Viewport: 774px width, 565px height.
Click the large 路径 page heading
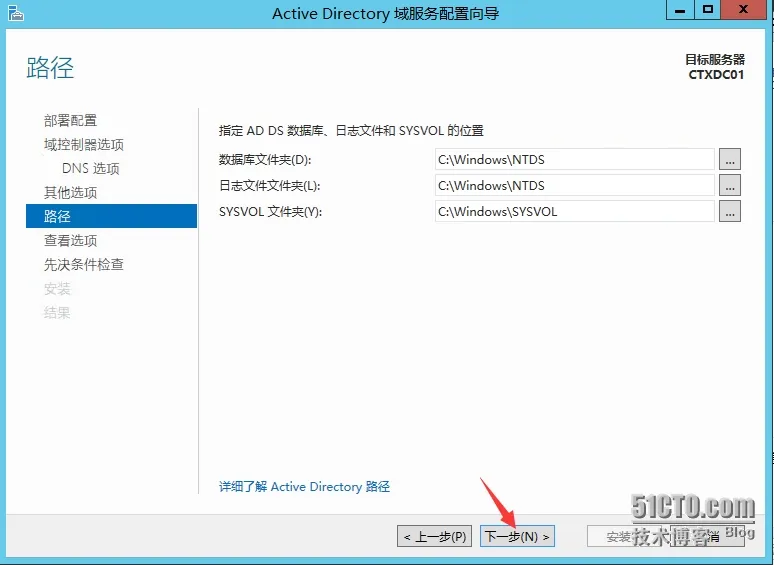point(50,68)
